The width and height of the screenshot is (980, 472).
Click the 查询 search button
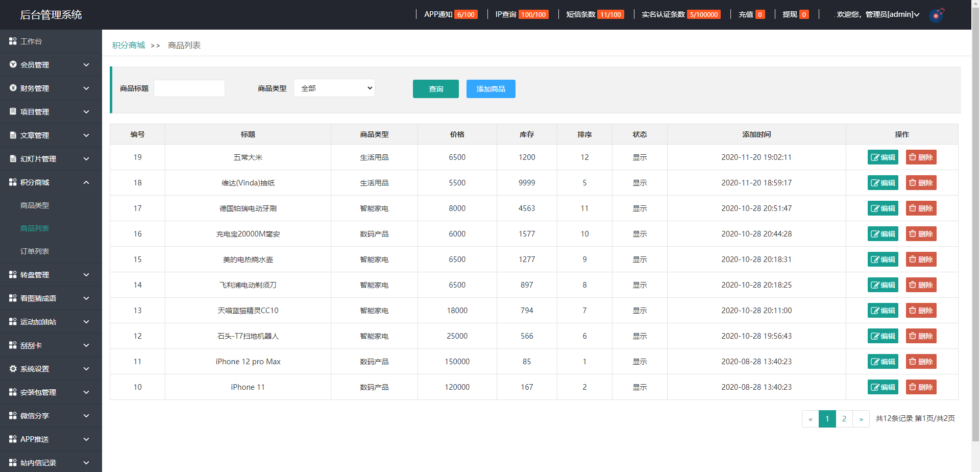tap(435, 89)
